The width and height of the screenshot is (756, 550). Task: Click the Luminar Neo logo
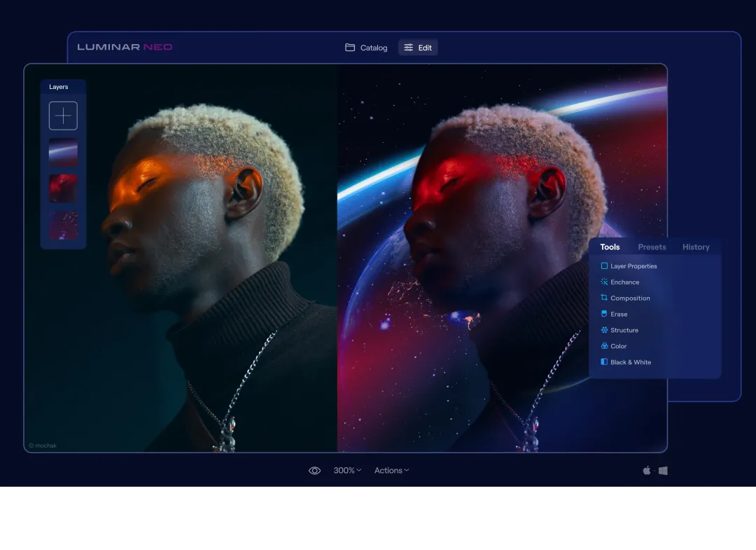click(x=125, y=47)
